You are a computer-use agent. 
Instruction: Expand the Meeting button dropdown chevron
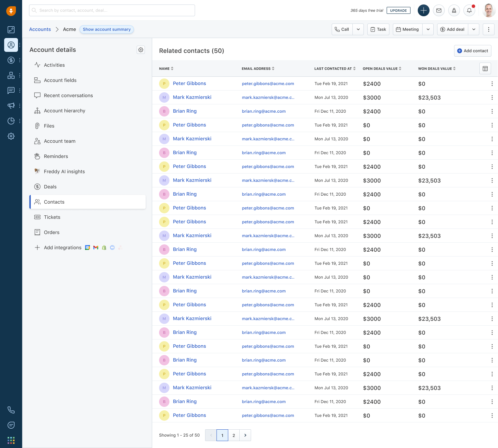(x=428, y=29)
